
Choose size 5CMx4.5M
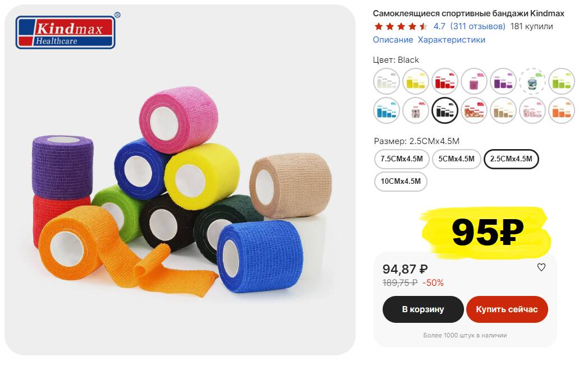(456, 159)
